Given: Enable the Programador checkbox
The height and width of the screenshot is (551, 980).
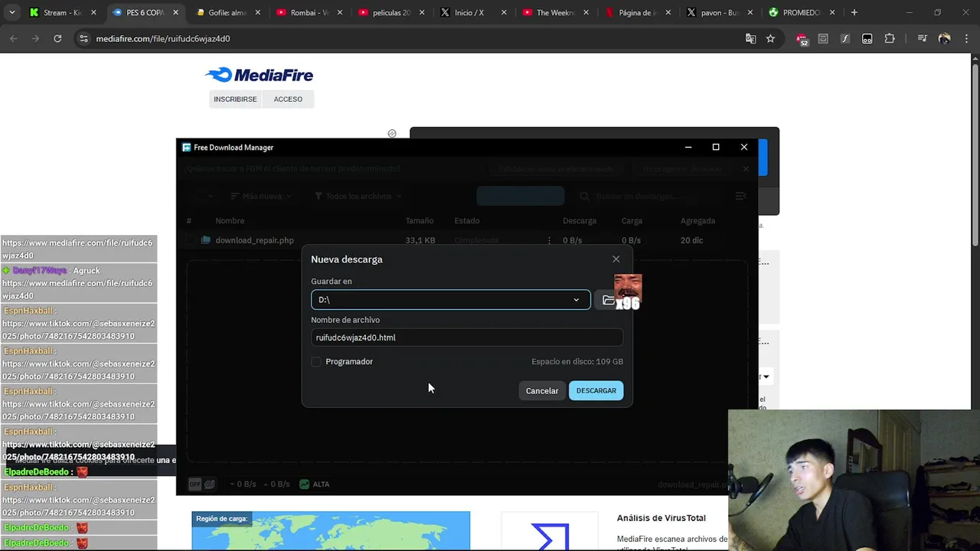Looking at the screenshot, I should click(316, 361).
